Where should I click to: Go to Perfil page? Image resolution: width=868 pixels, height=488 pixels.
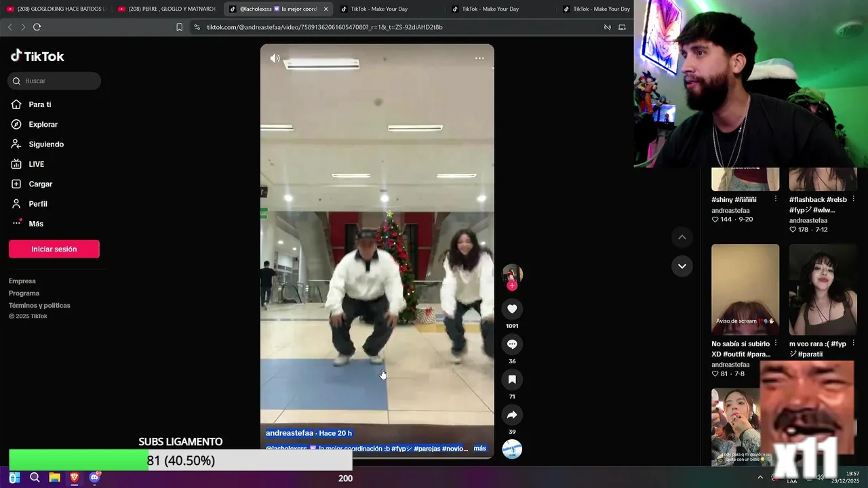pos(38,204)
